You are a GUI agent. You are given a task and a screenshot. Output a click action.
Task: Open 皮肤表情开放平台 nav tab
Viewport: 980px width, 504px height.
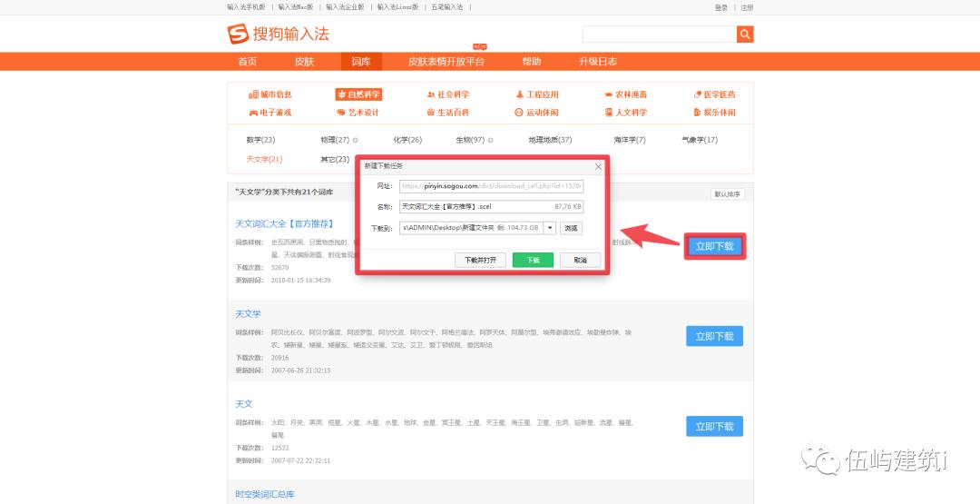(446, 61)
